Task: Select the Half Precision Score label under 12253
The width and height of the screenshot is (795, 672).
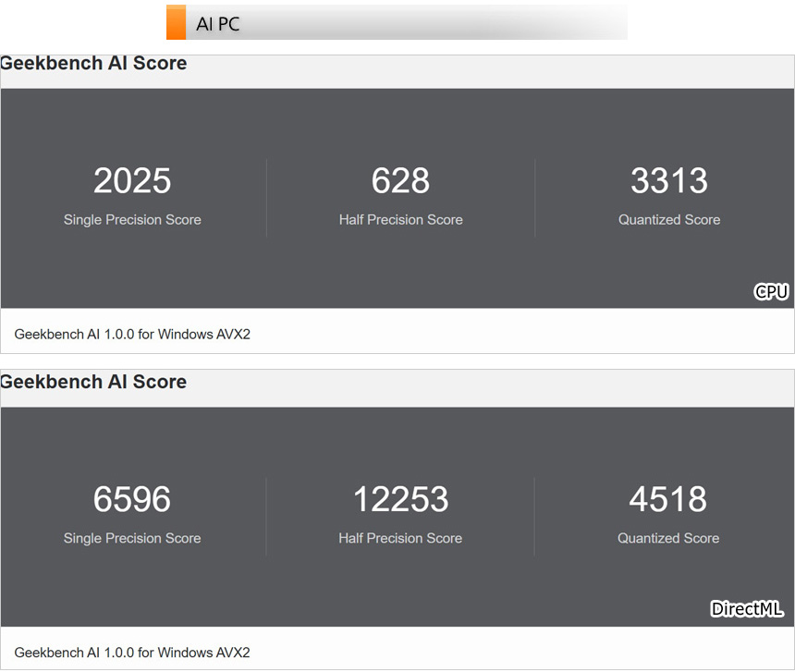Action: pyautogui.click(x=400, y=538)
